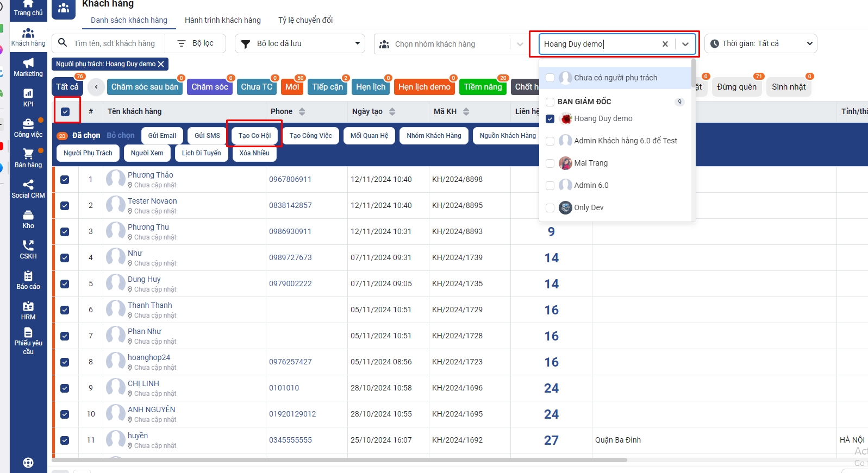Remove the Người phụ trách filter tag
The height and width of the screenshot is (473, 868).
tap(161, 64)
